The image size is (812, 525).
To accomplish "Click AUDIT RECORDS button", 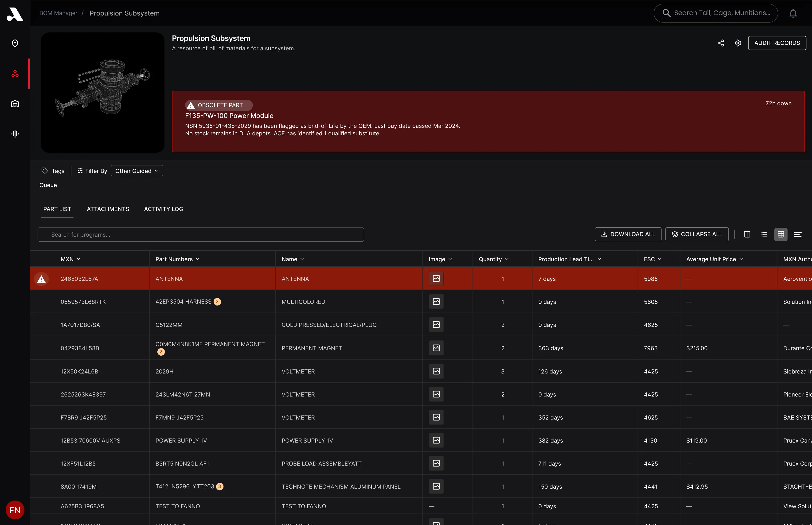I will point(777,43).
